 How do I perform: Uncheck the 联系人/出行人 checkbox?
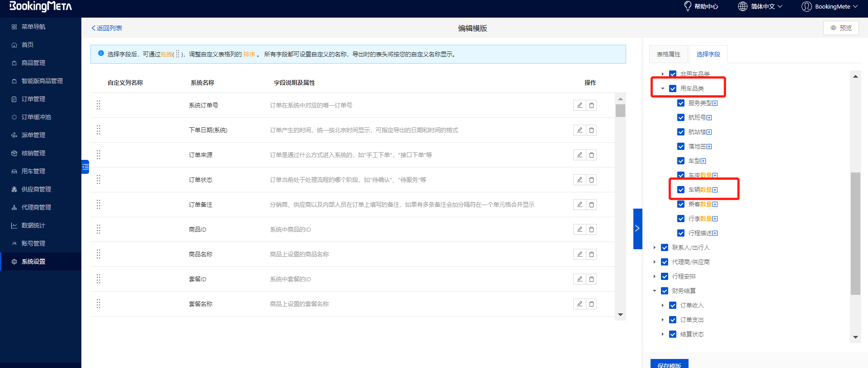(665, 247)
